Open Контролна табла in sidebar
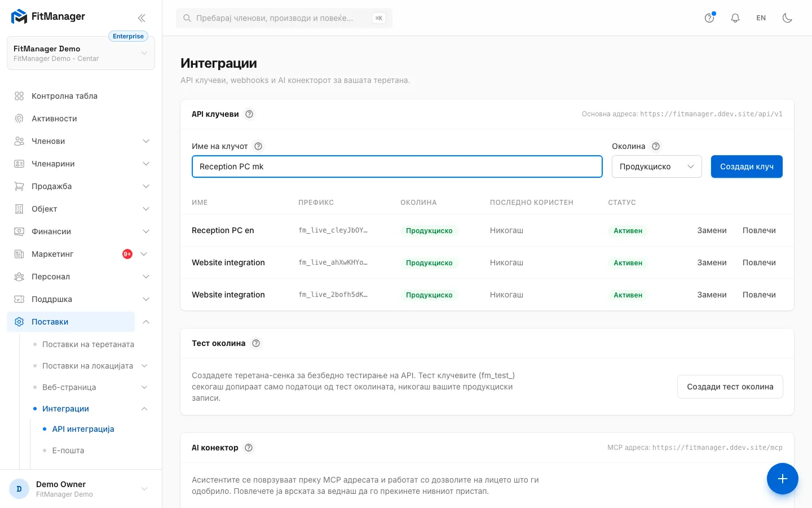812x508 pixels. tap(81, 96)
